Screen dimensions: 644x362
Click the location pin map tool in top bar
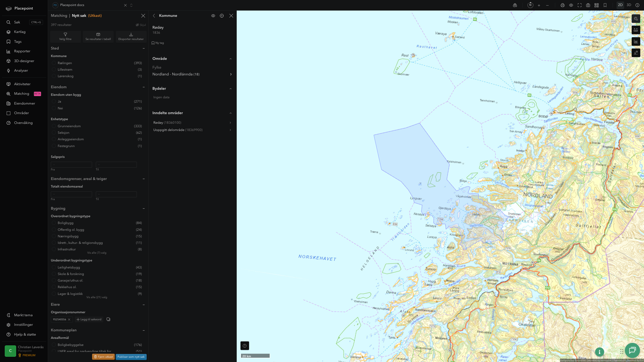click(x=515, y=5)
